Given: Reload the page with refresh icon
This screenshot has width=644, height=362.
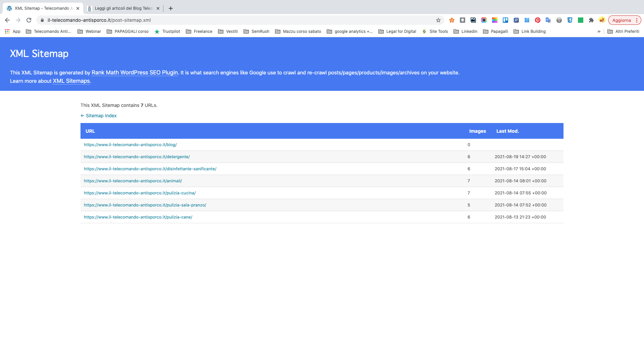Looking at the screenshot, I should click(29, 20).
